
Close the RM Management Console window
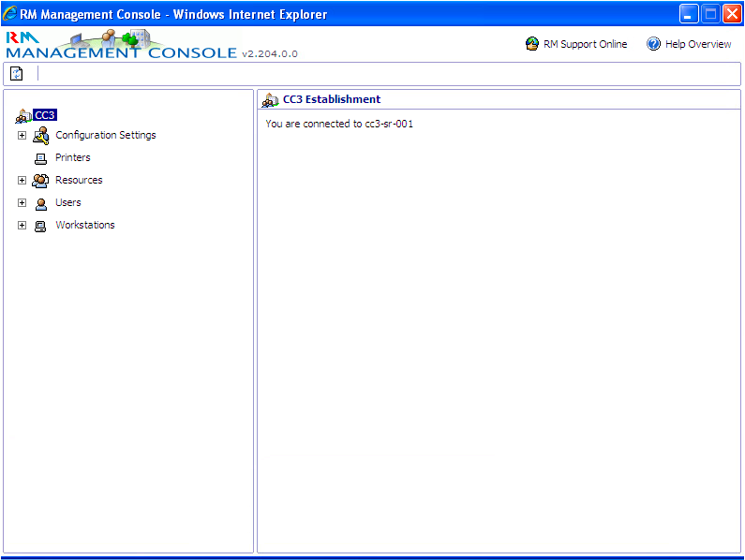click(x=732, y=14)
